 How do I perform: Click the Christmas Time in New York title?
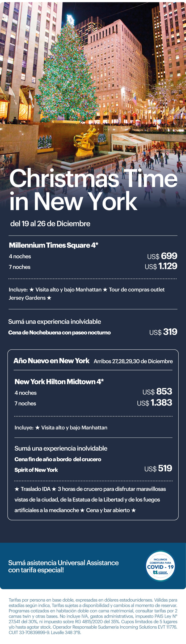(93, 189)
